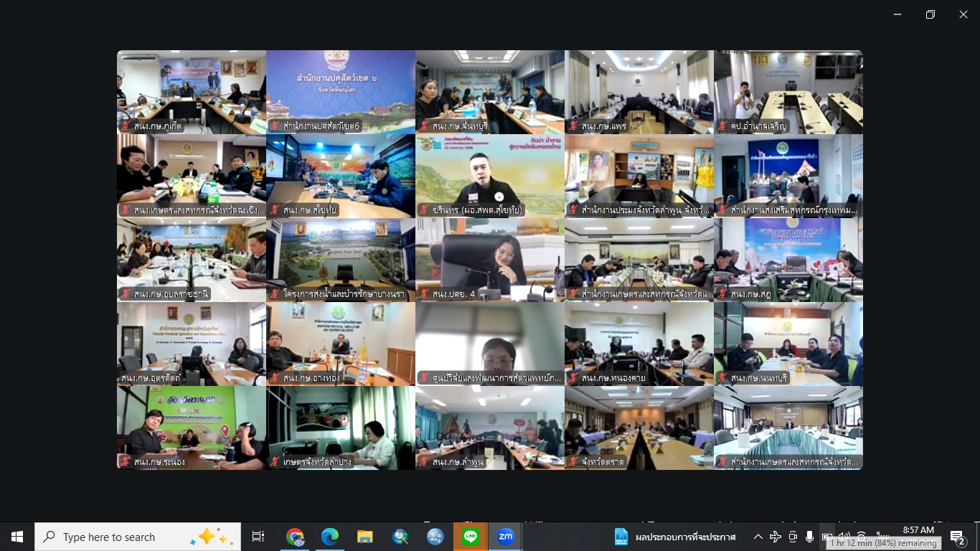
Task: Launch Microsoft Edge from the taskbar
Action: pos(329,537)
